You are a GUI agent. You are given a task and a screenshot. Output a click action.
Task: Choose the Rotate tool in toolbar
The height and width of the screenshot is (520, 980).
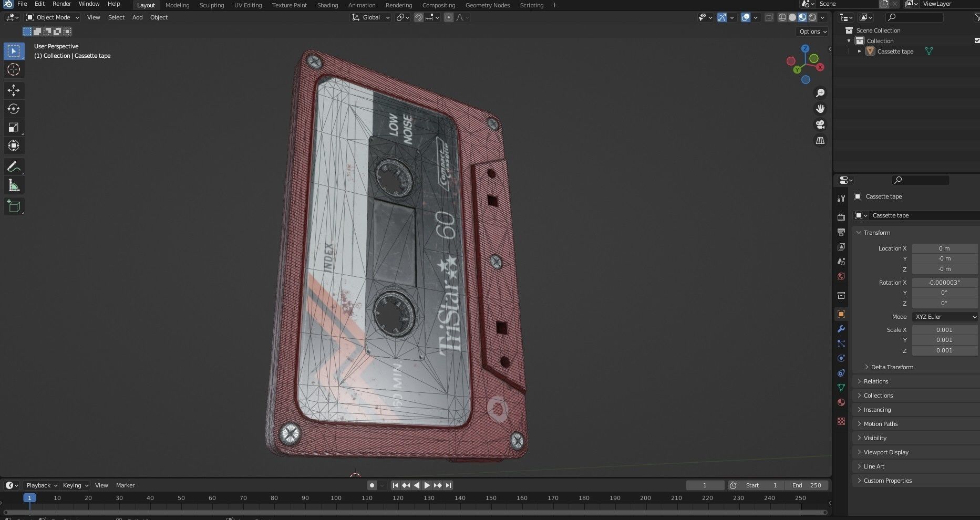(14, 109)
